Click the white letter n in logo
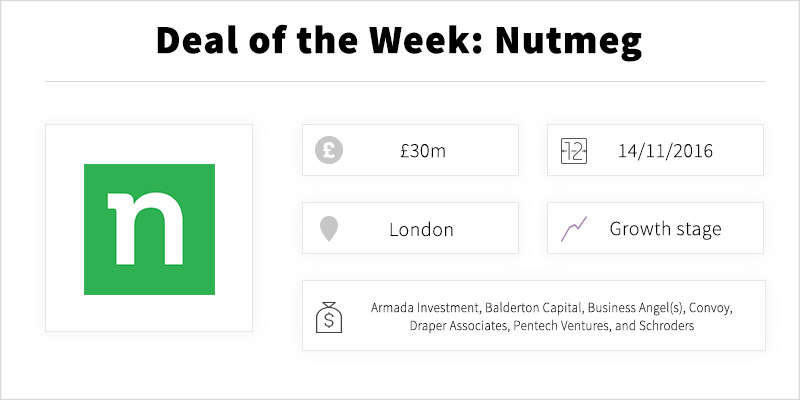The height and width of the screenshot is (400, 800). coord(145,229)
